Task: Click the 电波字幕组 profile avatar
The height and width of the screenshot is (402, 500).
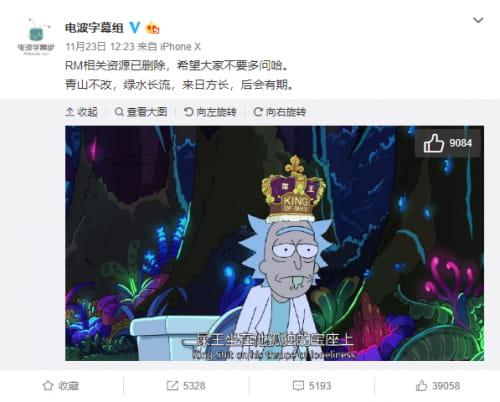Action: click(x=36, y=36)
